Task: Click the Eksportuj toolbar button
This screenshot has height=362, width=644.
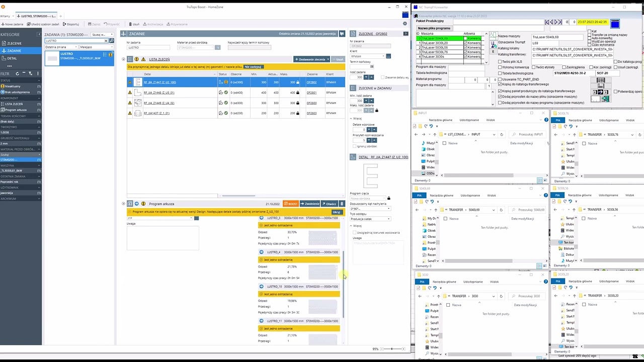Action: click(71, 24)
